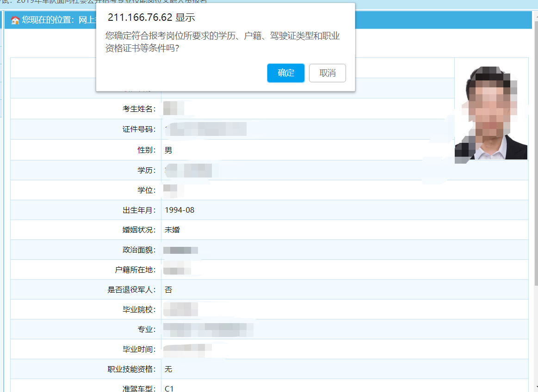Screen dimensions: 538x392
Task: Click birth date value 1994-08
Action: pos(179,210)
